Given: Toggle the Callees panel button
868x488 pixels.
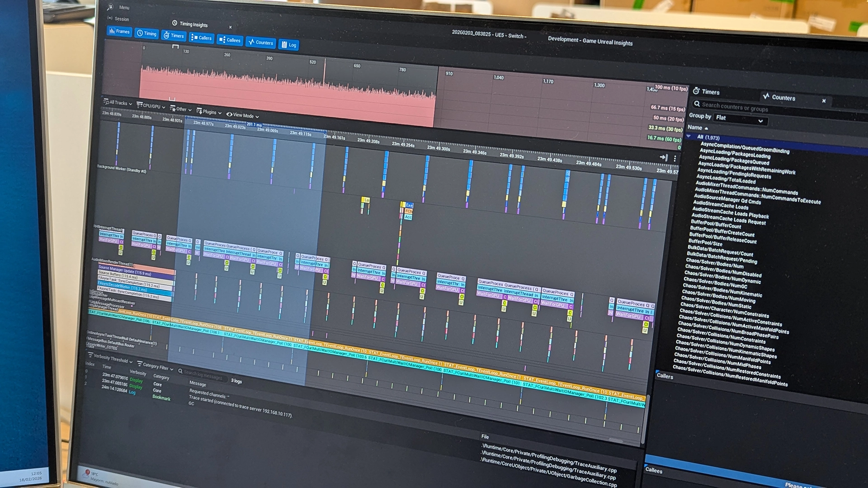Looking at the screenshot, I should (230, 40).
